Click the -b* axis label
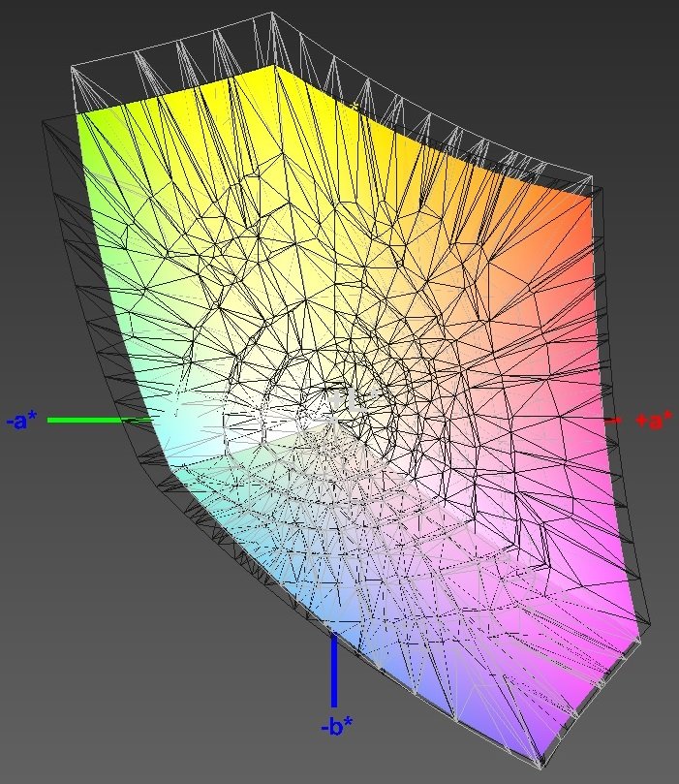679x784 pixels. pyautogui.click(x=337, y=726)
